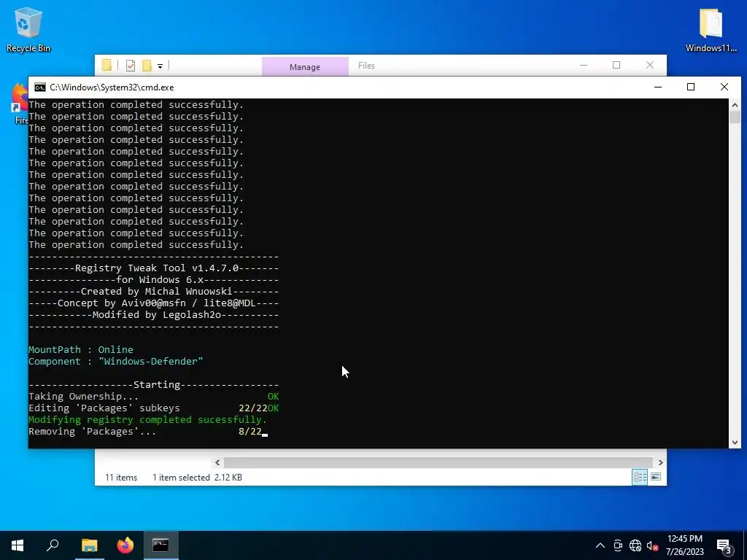Viewport: 747px width, 560px height.
Task: Open taskbar search
Action: (53, 545)
